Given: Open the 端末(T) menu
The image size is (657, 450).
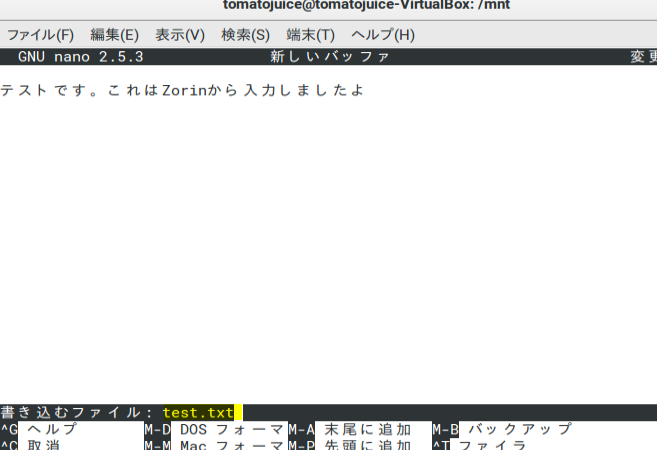Looking at the screenshot, I should pyautogui.click(x=310, y=35).
